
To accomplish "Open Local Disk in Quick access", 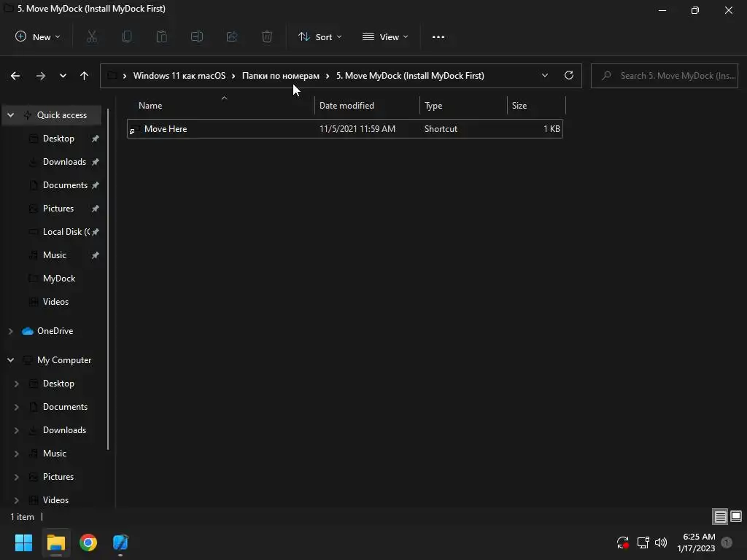I will tap(66, 232).
